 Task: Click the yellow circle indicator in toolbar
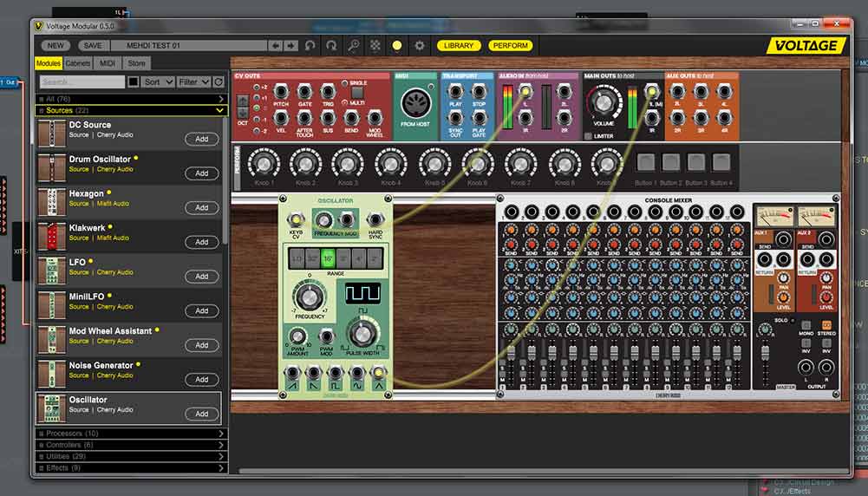(397, 45)
